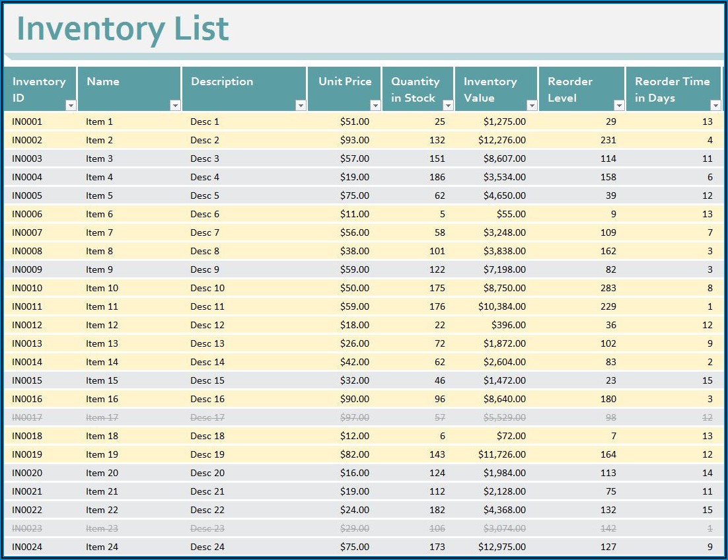
Task: Open the Unit Price filter dropdown
Action: click(x=375, y=106)
